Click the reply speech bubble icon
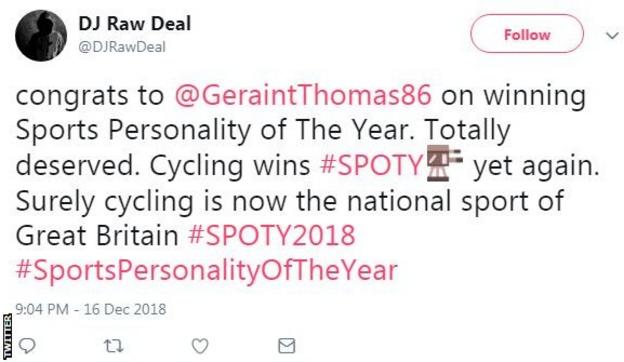The height and width of the screenshot is (362, 624). pyautogui.click(x=27, y=346)
